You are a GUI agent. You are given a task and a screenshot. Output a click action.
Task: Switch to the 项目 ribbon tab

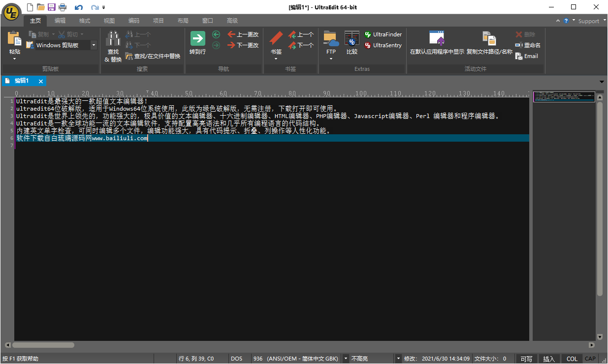click(x=159, y=21)
